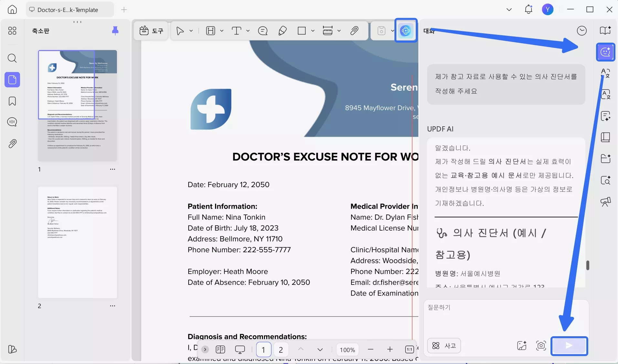Select the Pencil markup tool
618x364 pixels.
point(282,31)
